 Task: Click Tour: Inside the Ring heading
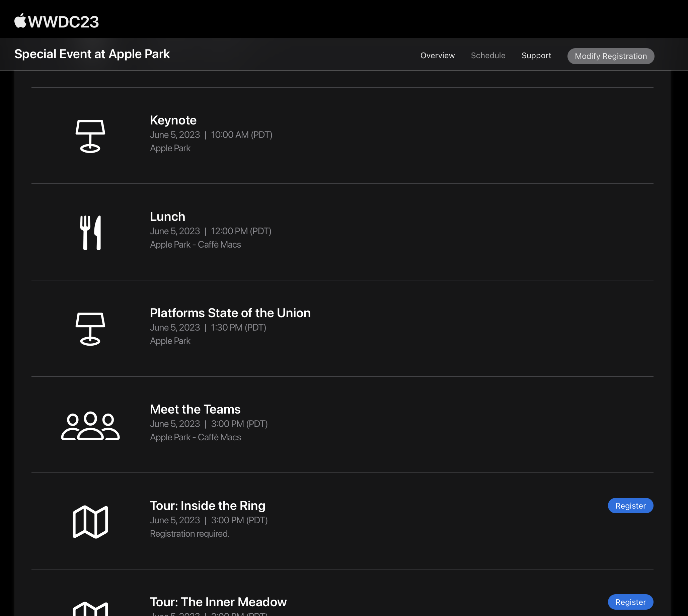pos(207,506)
